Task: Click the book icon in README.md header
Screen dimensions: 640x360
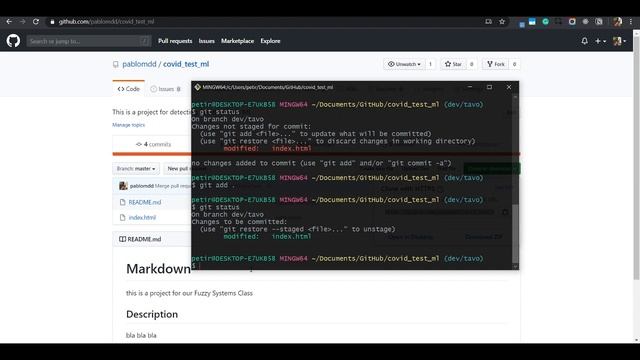Action: [122, 239]
